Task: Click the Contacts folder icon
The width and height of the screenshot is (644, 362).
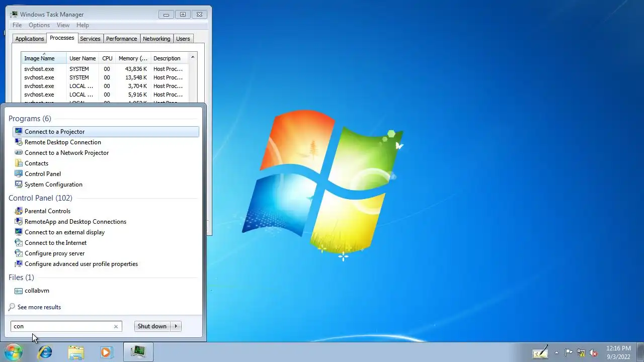Action: coord(19,163)
